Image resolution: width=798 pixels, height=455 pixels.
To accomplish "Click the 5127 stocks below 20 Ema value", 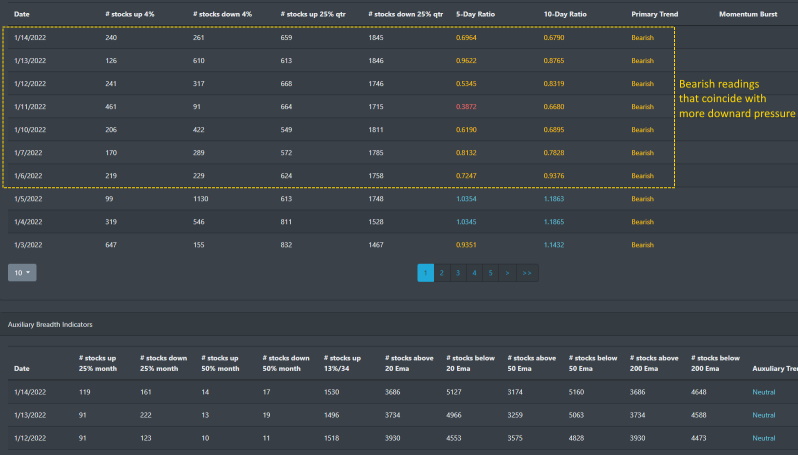I will 453,392.
